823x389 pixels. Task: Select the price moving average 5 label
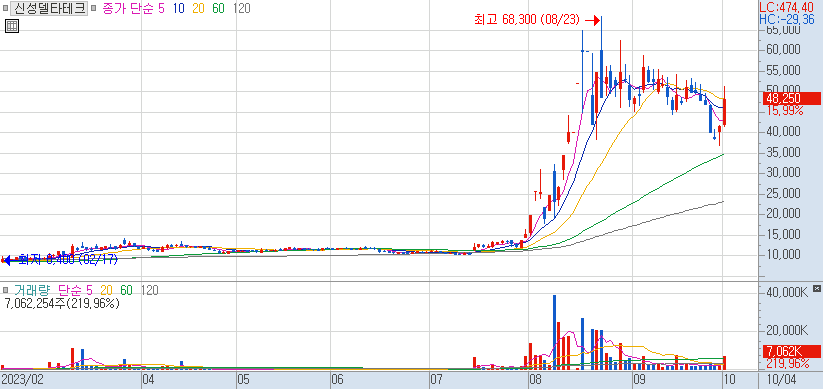point(161,8)
